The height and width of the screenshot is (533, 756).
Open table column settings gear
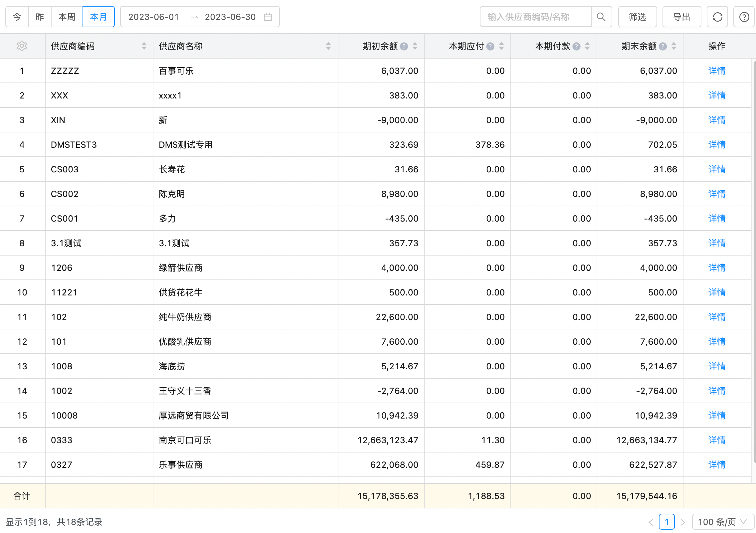point(22,46)
